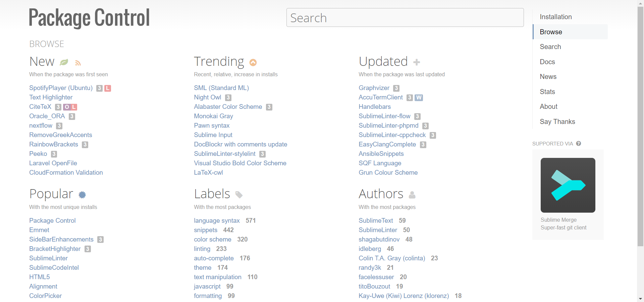644x302 pixels.
Task: Open author Colin T.A. Gray (colinta)
Action: click(x=392, y=258)
